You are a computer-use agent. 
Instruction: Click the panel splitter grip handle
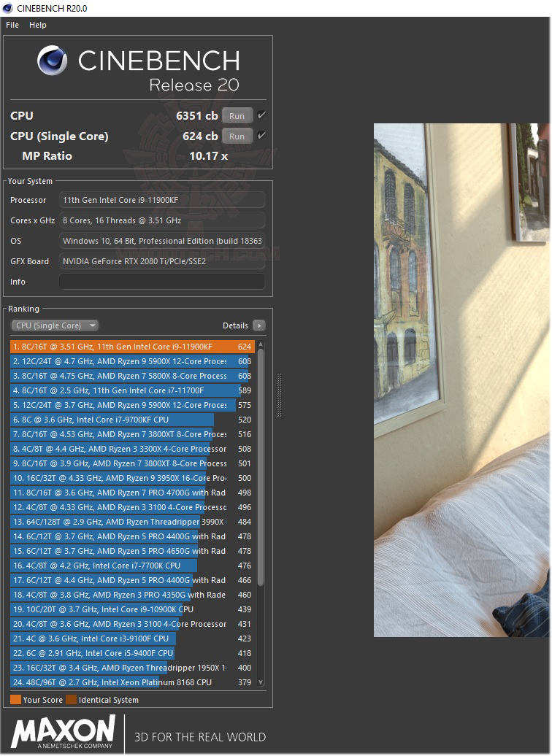pos(279,395)
